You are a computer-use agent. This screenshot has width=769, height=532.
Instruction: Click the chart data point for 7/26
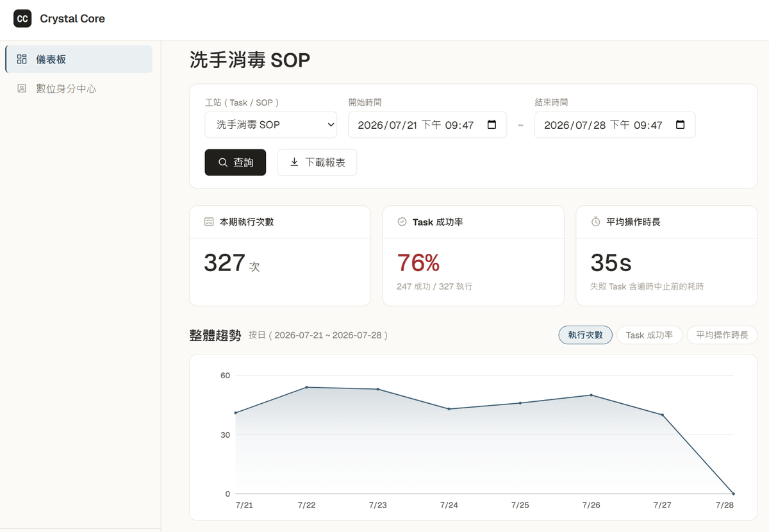click(x=591, y=395)
